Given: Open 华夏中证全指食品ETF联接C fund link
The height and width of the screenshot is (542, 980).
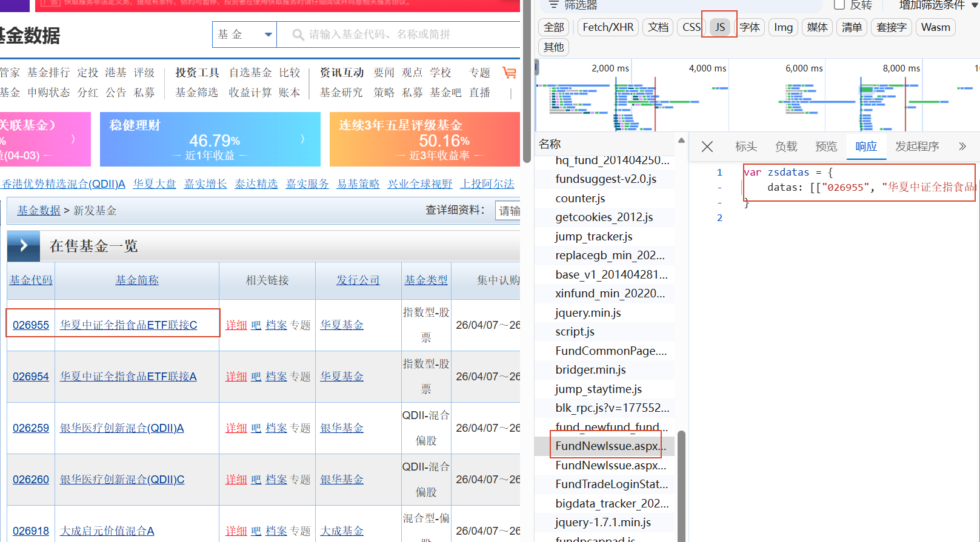Looking at the screenshot, I should [128, 325].
